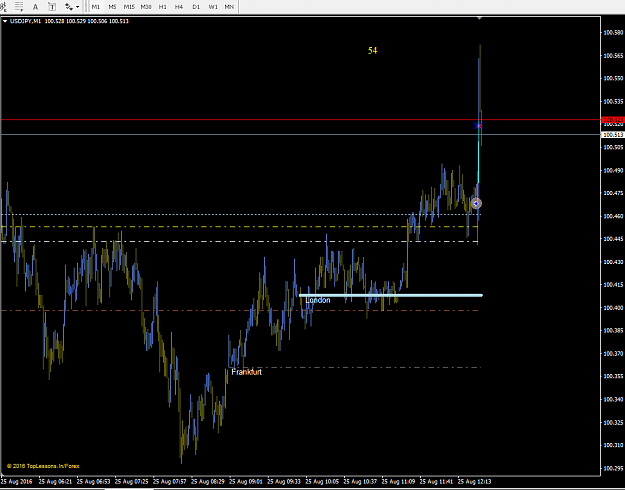Screen dimensions: 625x490
Task: Switch chart to H4 timeframe
Action: coord(179,7)
